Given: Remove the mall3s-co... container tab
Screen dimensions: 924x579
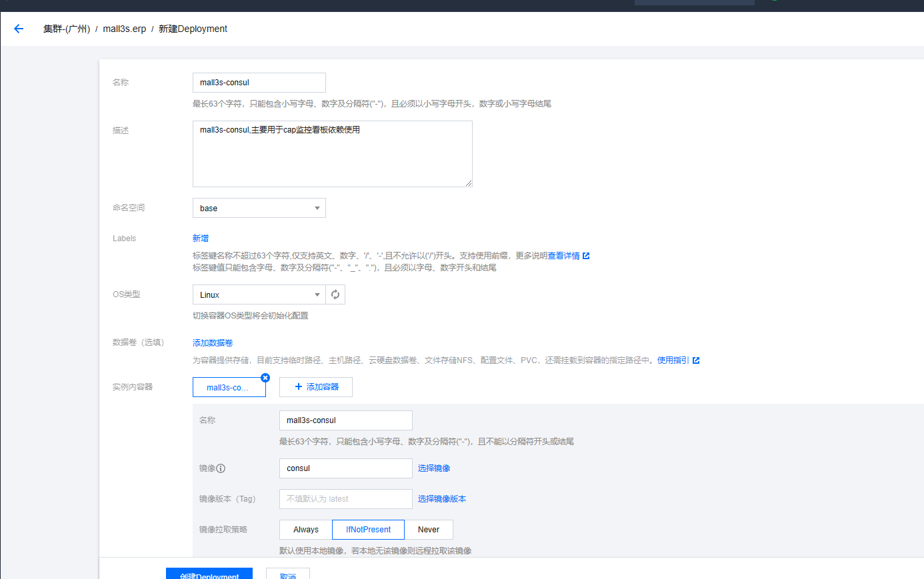Looking at the screenshot, I should pyautogui.click(x=265, y=378).
